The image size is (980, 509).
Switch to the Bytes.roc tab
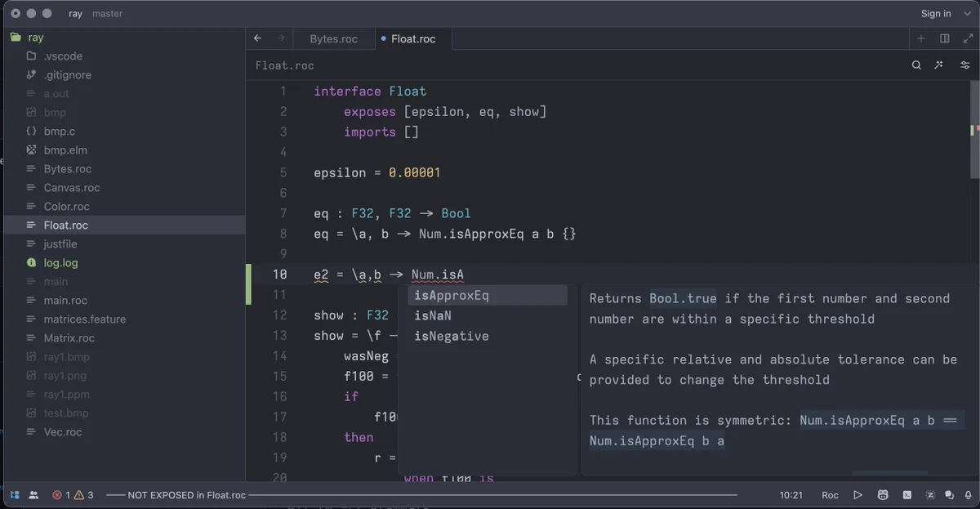pyautogui.click(x=333, y=38)
